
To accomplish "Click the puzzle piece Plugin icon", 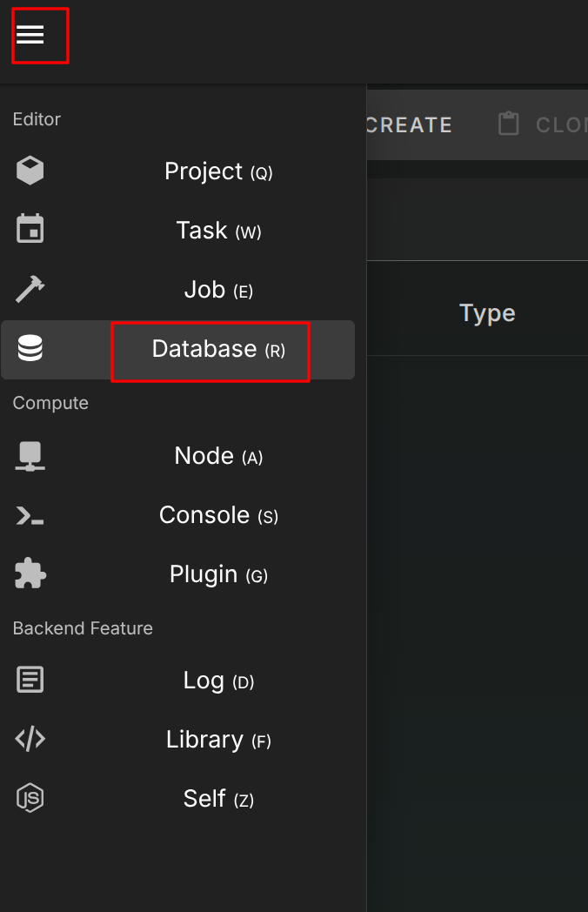I will 30,574.
